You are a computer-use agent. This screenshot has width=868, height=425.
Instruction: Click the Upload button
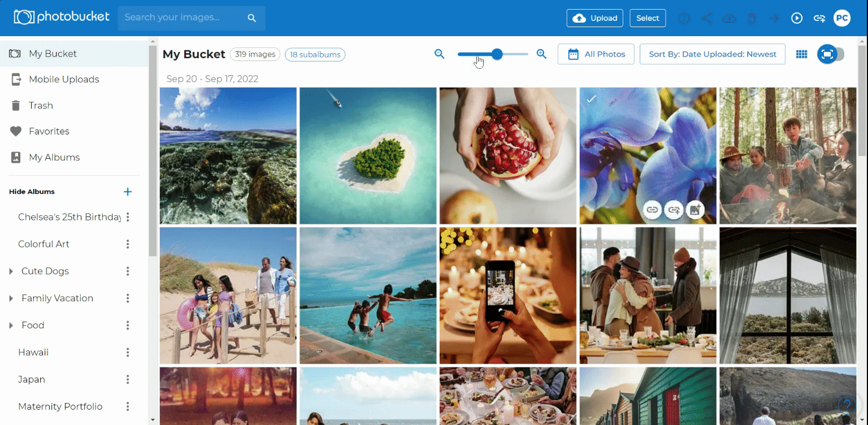point(595,18)
